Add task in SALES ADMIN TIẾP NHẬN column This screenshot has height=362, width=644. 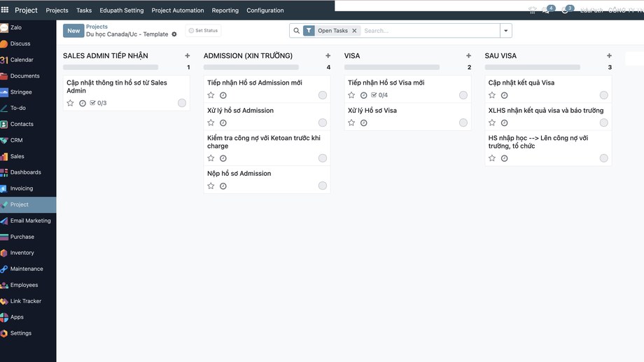188,55
